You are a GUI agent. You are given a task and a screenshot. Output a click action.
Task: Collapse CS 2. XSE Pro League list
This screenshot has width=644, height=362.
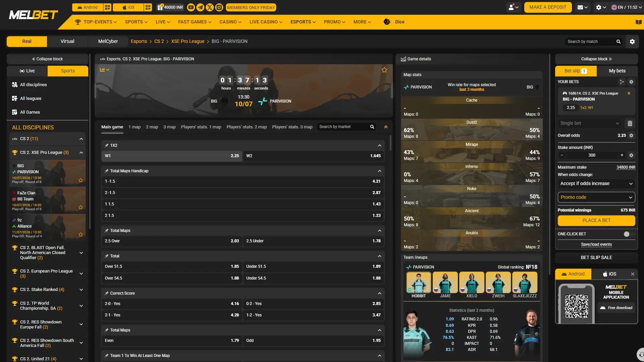(x=81, y=153)
